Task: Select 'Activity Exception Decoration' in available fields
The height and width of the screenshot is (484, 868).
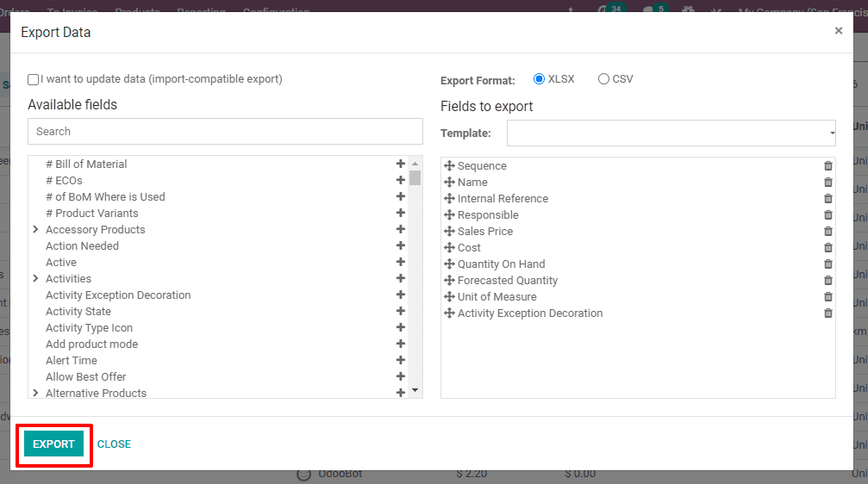Action: 118,295
